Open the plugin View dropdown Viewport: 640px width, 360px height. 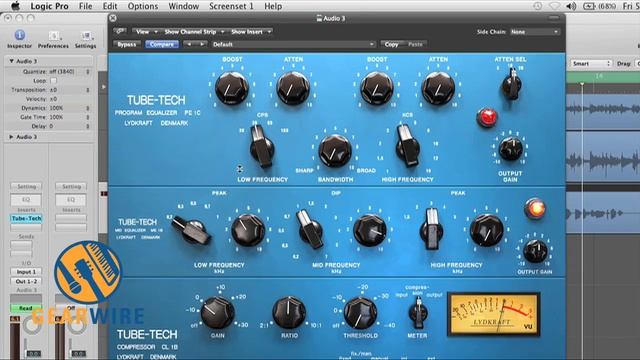point(146,31)
